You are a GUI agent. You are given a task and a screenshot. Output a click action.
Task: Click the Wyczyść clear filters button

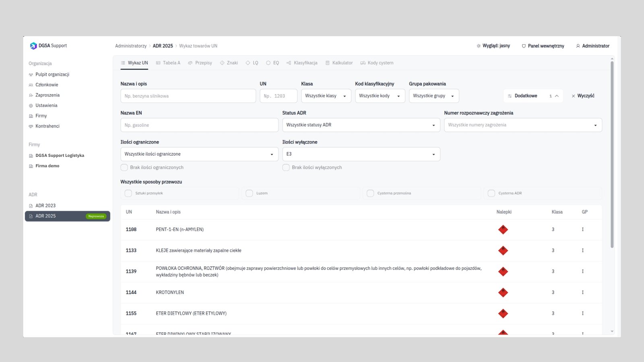pyautogui.click(x=583, y=96)
